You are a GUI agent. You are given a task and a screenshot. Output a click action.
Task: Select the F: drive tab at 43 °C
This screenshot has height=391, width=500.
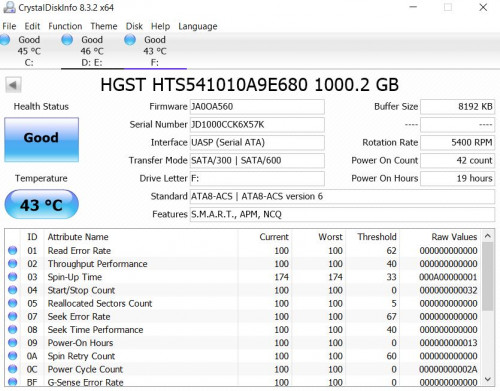coord(155,51)
